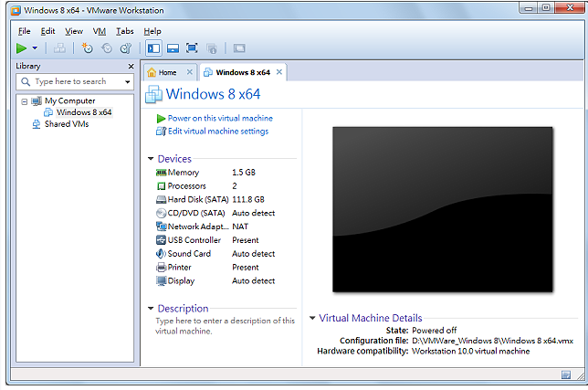
Task: Collapse the My Computer tree node
Action: point(25,101)
